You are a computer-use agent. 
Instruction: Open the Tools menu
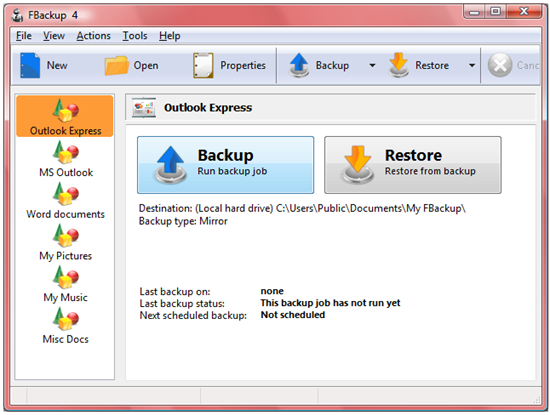point(135,36)
